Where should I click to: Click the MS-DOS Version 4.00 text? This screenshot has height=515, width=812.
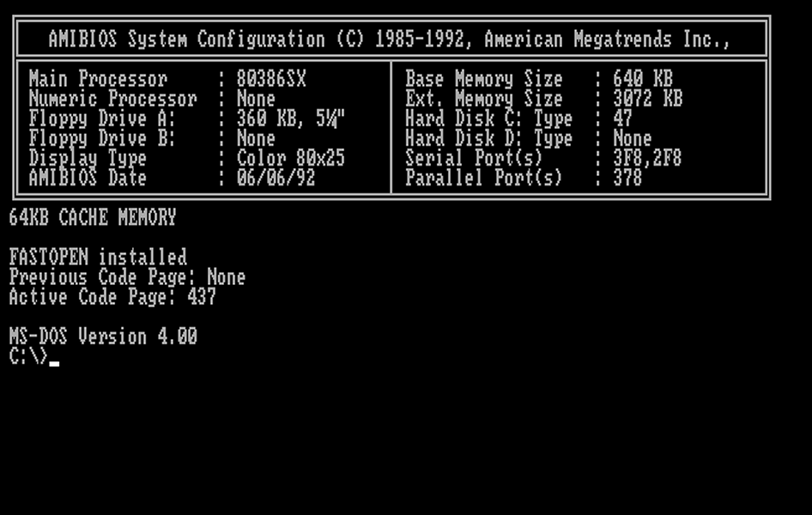pos(103,336)
